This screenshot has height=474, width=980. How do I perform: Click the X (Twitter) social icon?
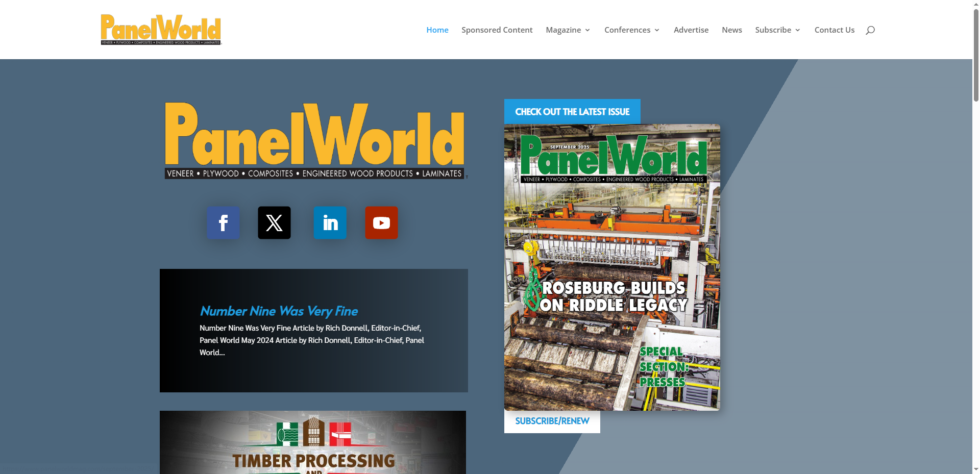(x=274, y=223)
